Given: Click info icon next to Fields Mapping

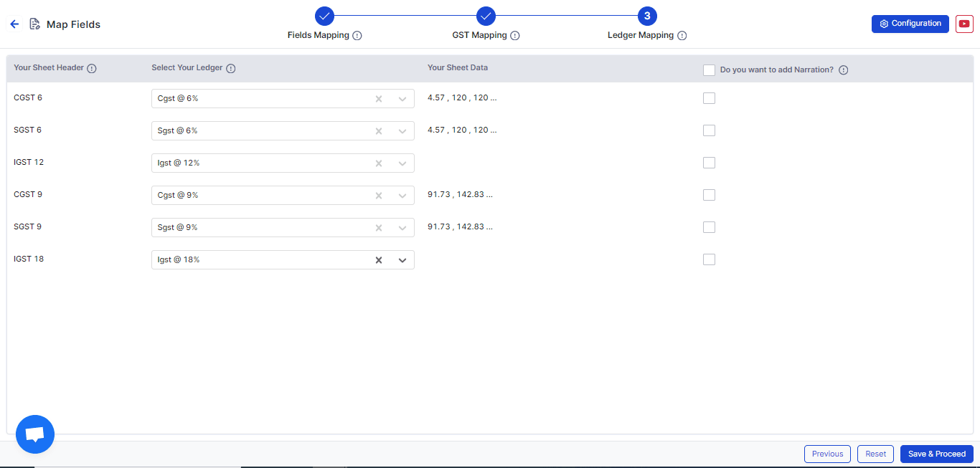Looking at the screenshot, I should coord(357,36).
